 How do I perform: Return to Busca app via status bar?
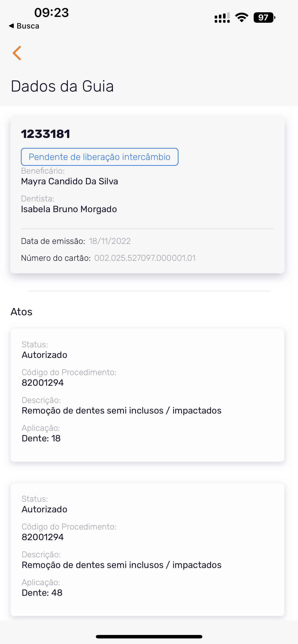[24, 26]
